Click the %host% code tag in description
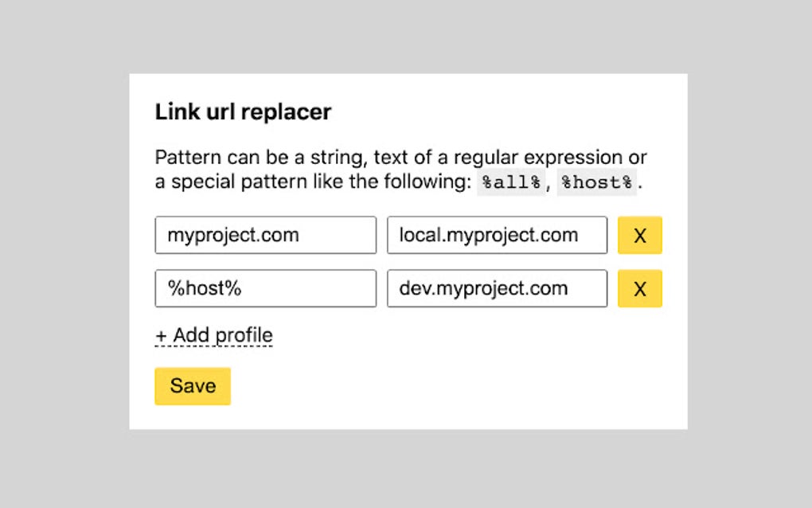 click(597, 182)
